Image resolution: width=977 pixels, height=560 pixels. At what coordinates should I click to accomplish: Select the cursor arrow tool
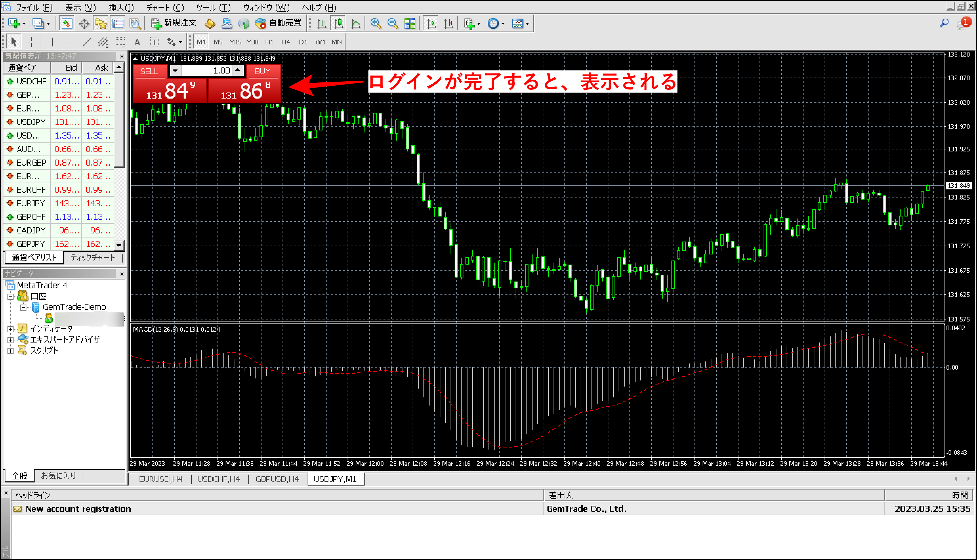pos(14,42)
